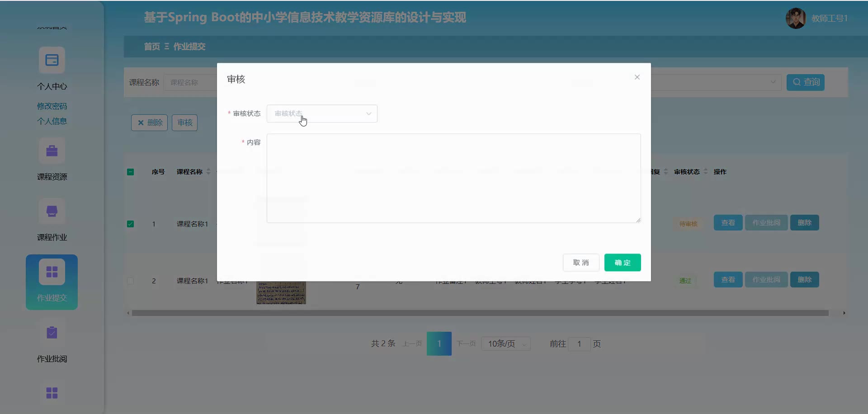Image resolution: width=868 pixels, height=414 pixels.
Task: Click the 取消 cancel button
Action: tap(580, 263)
